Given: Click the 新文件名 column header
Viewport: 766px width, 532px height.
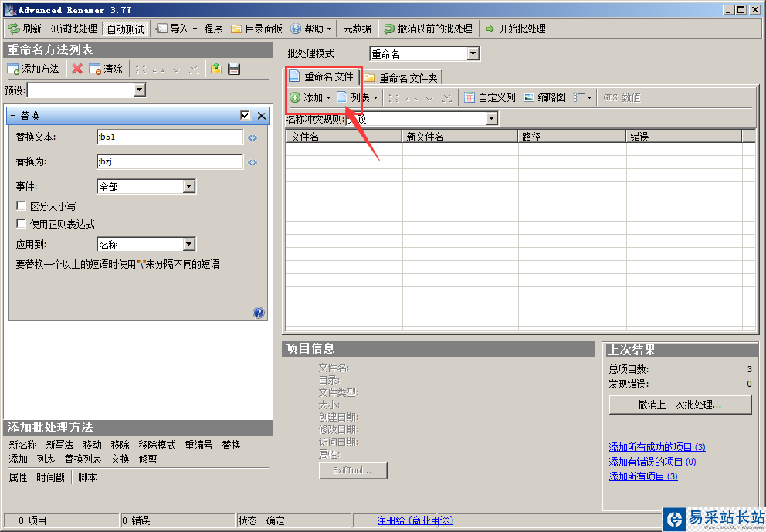Looking at the screenshot, I should click(459, 137).
